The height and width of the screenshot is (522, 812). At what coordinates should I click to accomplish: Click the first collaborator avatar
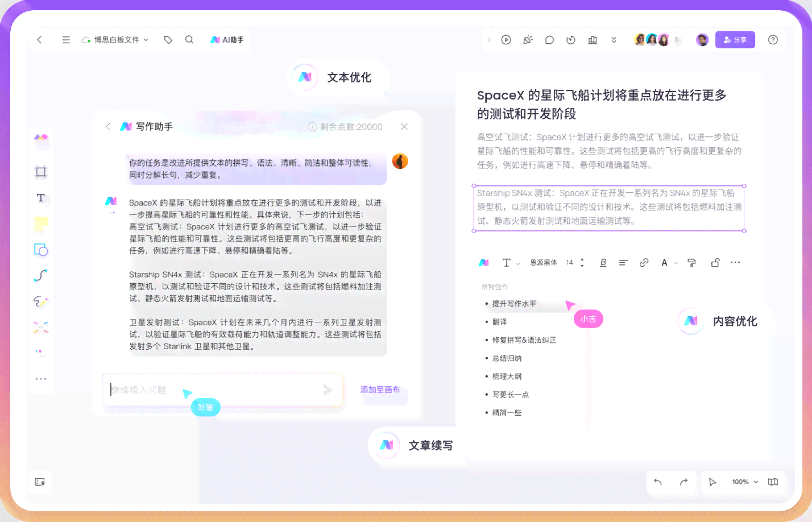tap(640, 40)
